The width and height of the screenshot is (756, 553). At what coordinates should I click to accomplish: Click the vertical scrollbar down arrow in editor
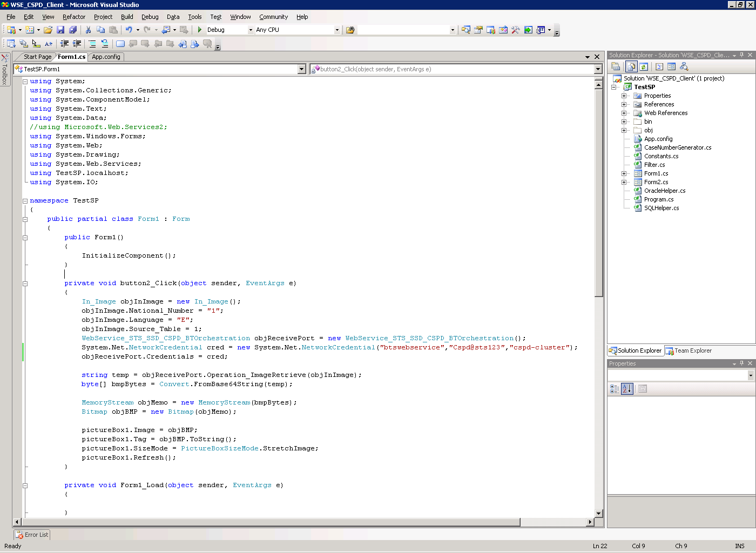click(598, 514)
